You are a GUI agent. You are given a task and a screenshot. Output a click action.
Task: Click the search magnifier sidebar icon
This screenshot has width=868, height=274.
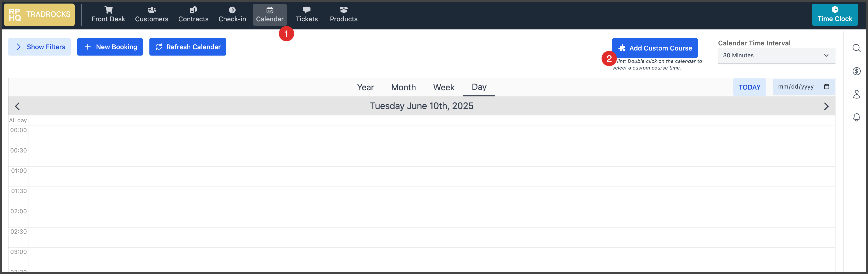(857, 48)
